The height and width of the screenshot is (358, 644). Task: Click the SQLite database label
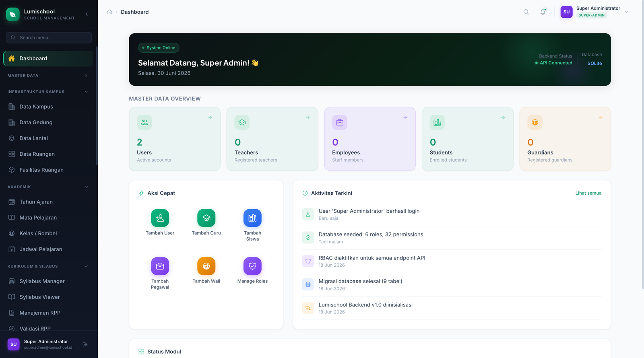pos(594,64)
